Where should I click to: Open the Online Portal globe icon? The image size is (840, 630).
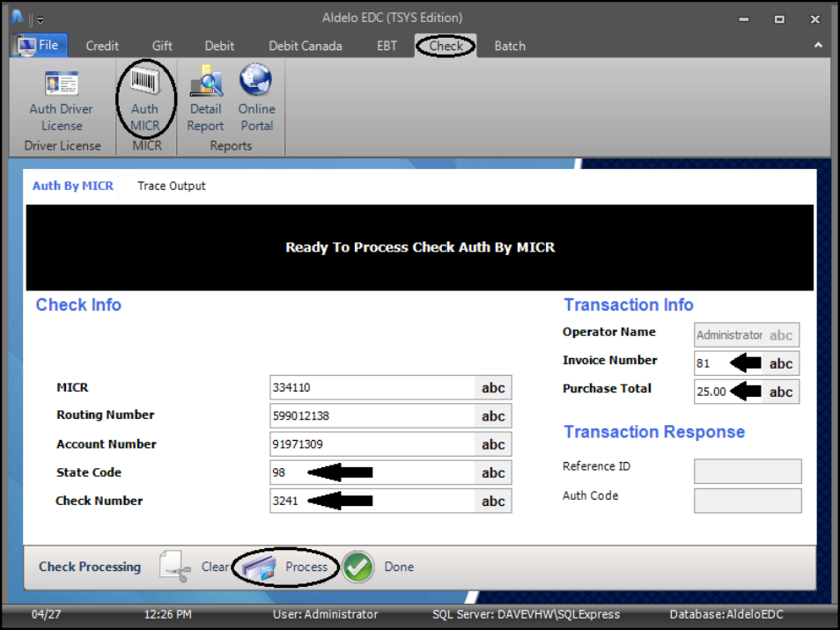[x=255, y=80]
